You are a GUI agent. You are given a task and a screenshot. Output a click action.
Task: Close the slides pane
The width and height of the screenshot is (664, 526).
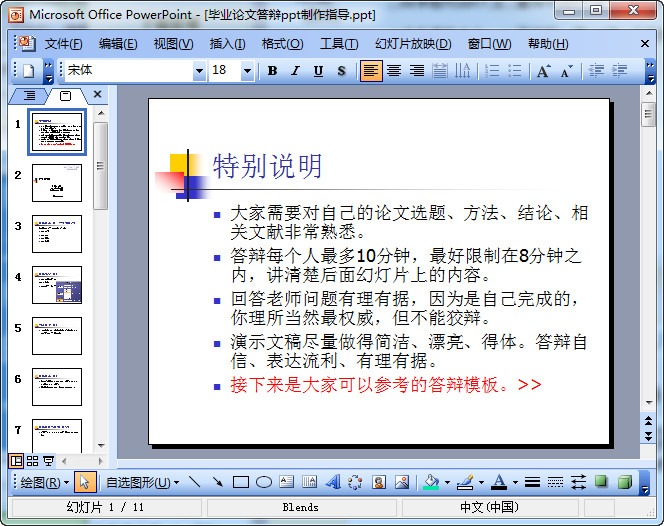click(97, 94)
